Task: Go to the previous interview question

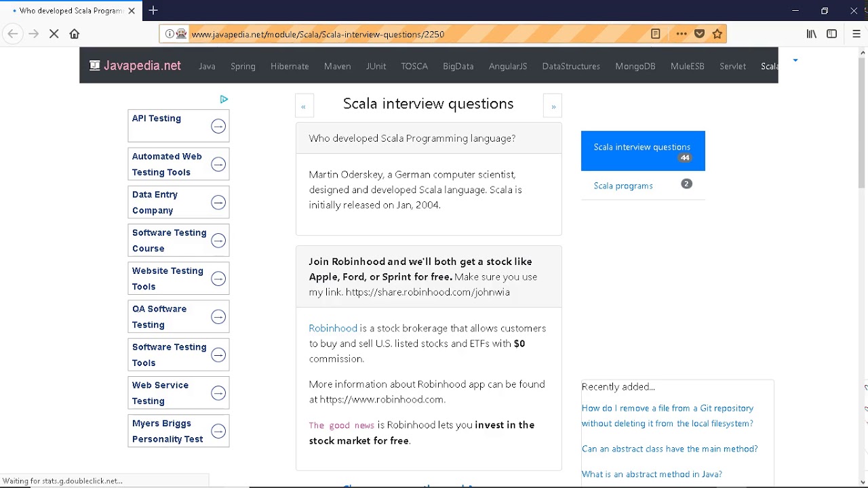Action: [x=303, y=106]
